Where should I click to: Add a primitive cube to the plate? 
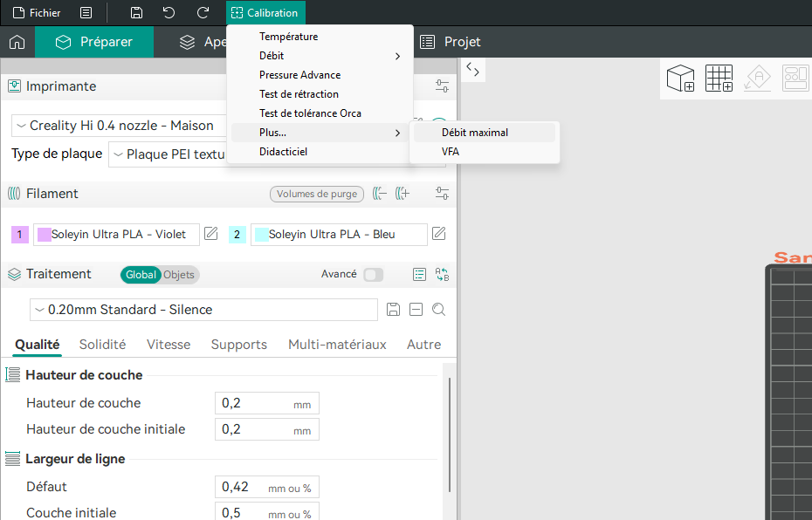click(x=680, y=79)
